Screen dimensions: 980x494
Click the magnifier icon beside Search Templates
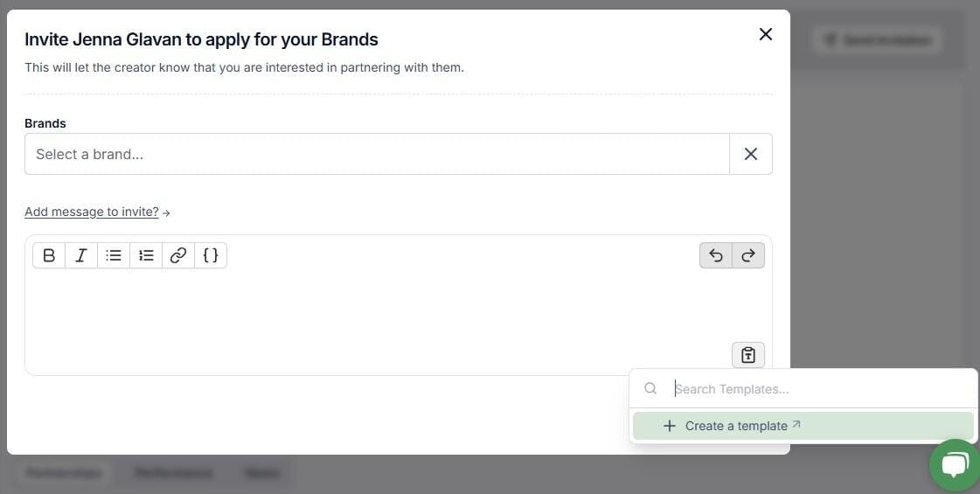coord(650,388)
